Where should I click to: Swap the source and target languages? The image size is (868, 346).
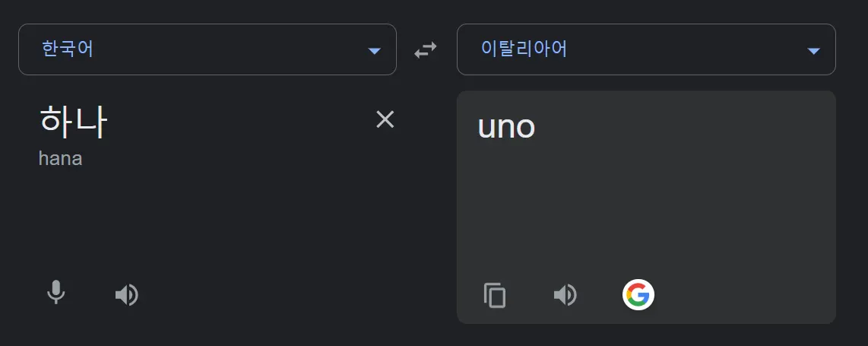[426, 50]
